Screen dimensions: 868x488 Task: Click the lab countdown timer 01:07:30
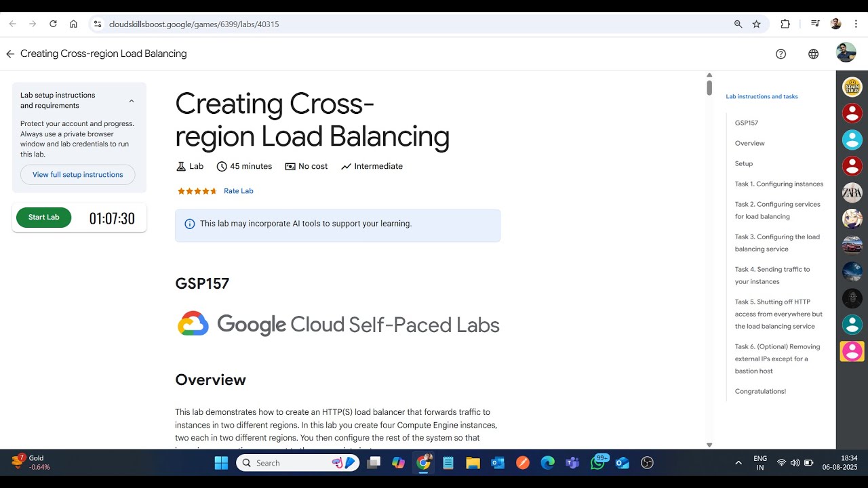click(112, 218)
